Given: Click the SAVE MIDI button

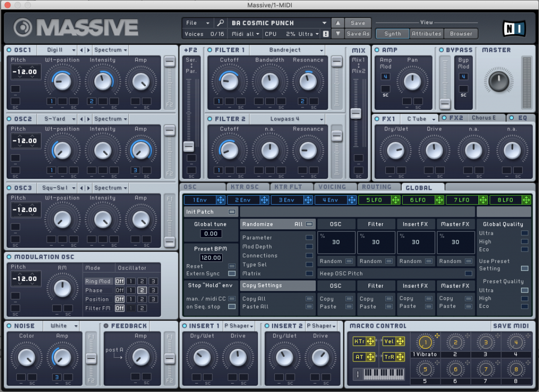Looking at the screenshot, I should point(511,326).
